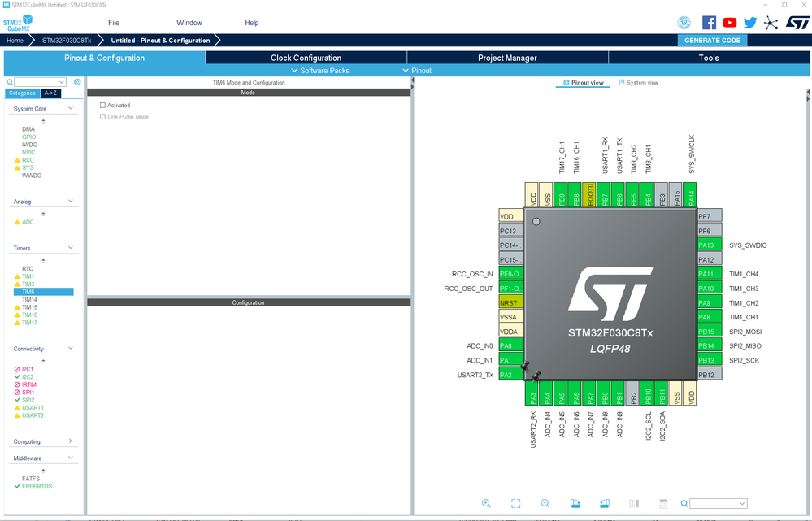812x521 pixels.
Task: Zoom out on the pinout view
Action: [x=545, y=503]
